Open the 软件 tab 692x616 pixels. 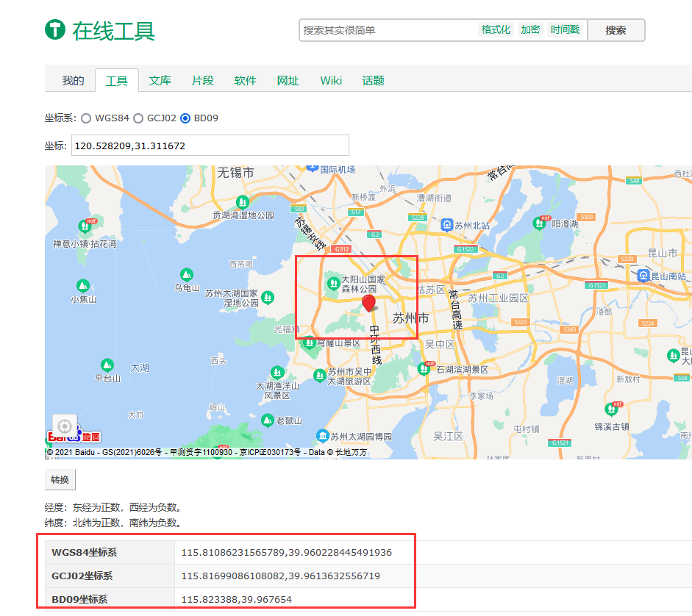pyautogui.click(x=245, y=81)
